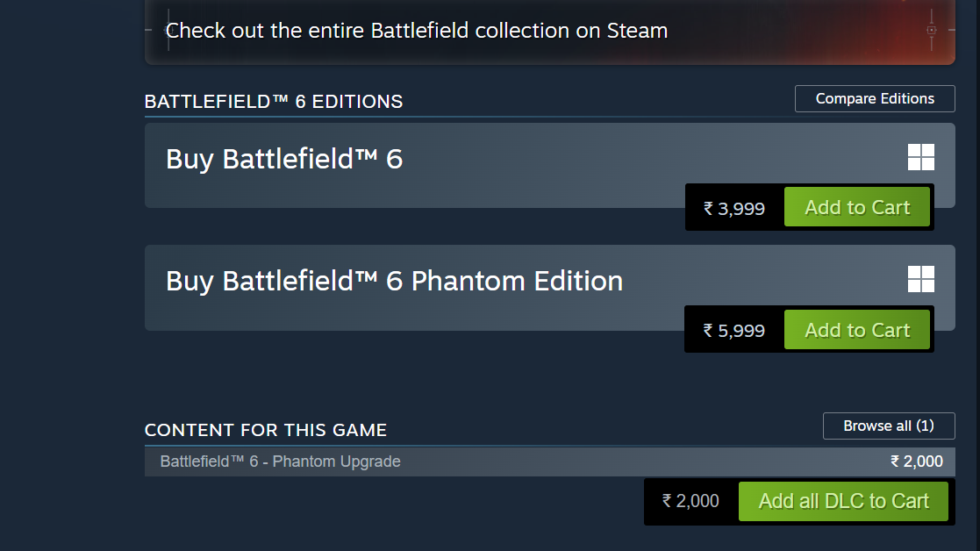Open Browse all (1) DLC list
Screen dimensions: 980x551
pyautogui.click(x=888, y=426)
